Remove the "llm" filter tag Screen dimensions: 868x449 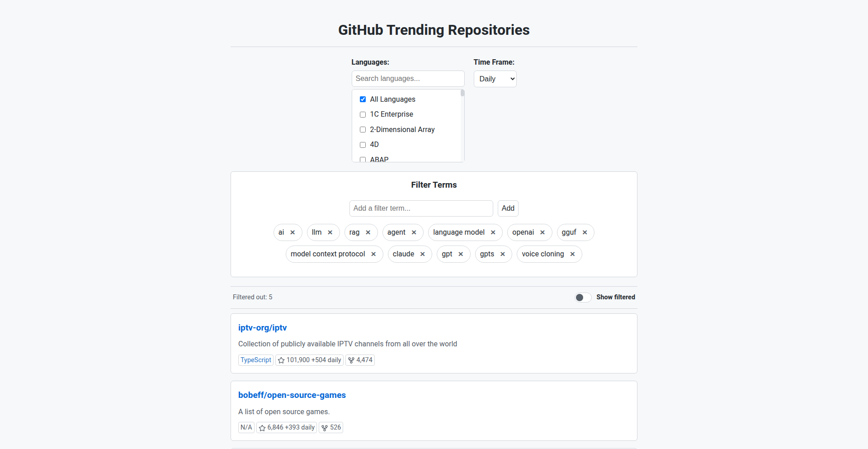click(330, 232)
